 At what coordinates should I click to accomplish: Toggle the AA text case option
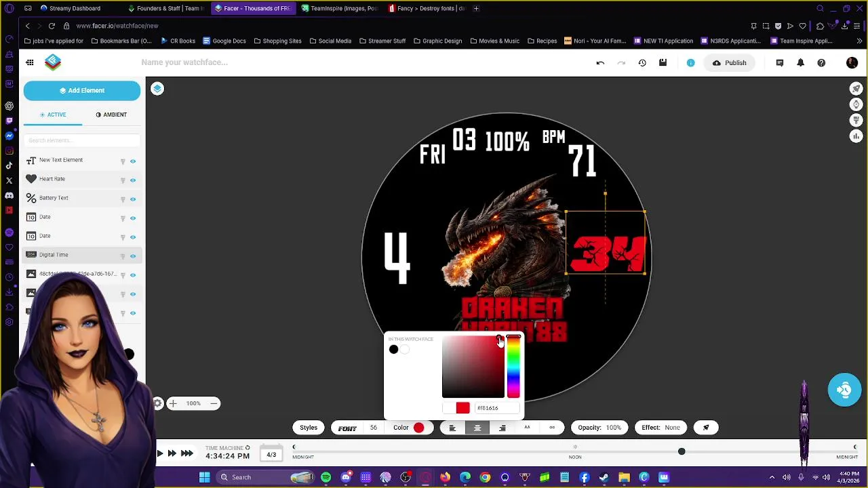[x=527, y=428]
